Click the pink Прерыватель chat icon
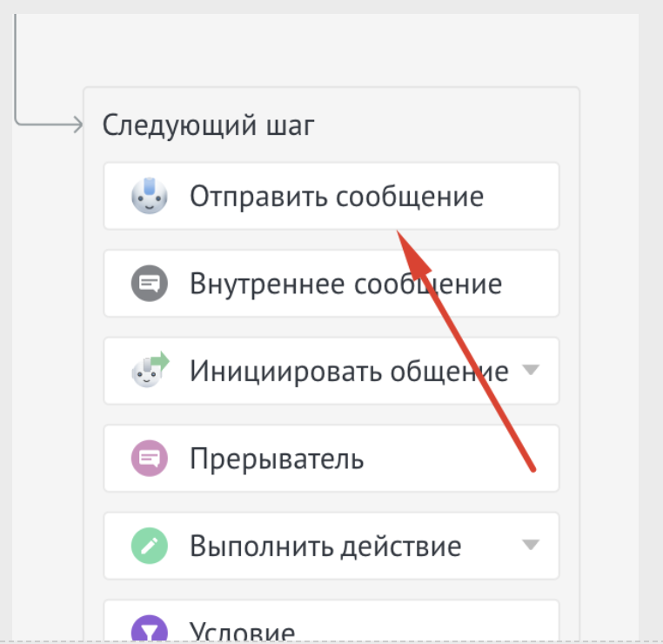This screenshot has height=644, width=663. (x=148, y=458)
